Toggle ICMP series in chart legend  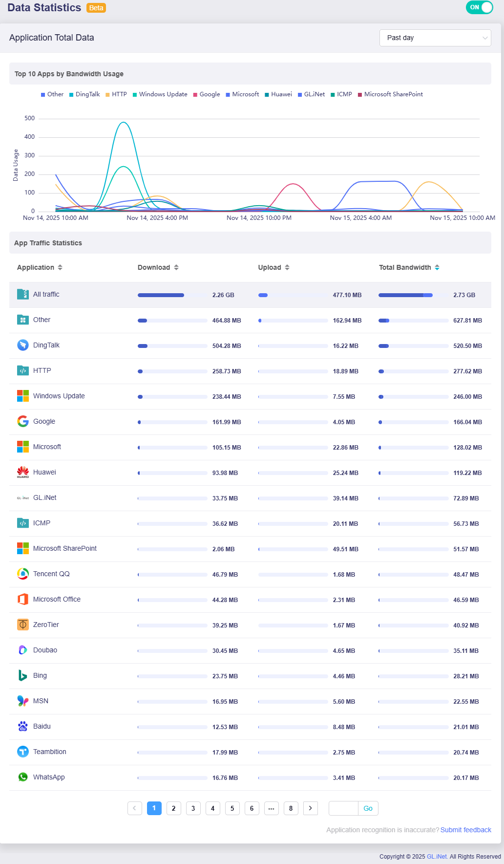click(341, 94)
